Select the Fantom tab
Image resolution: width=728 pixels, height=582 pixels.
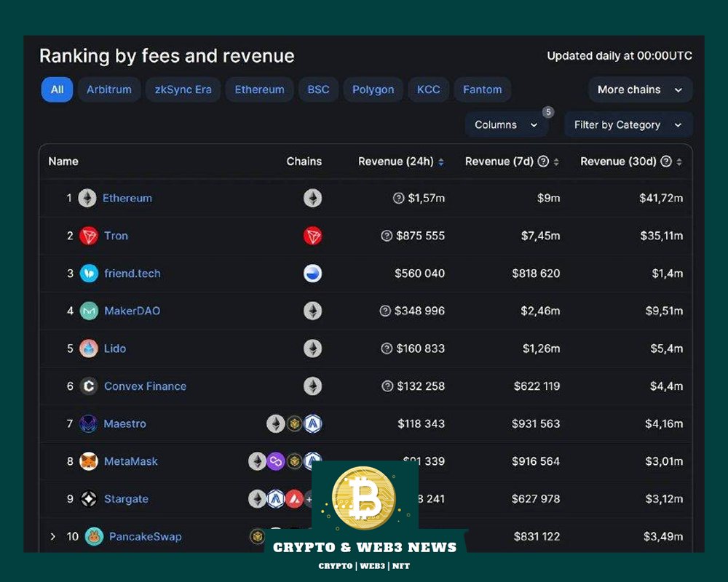(483, 89)
